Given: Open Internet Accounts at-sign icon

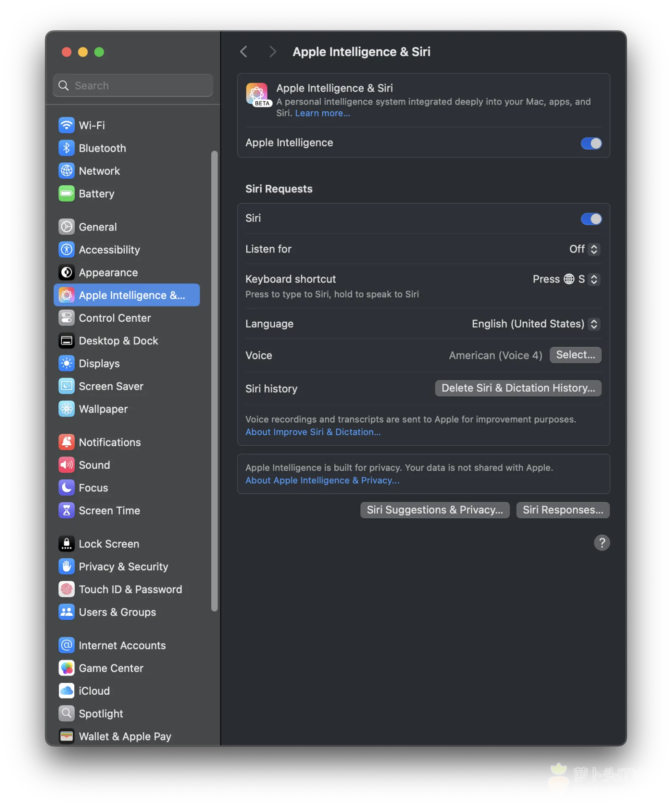Looking at the screenshot, I should point(66,645).
